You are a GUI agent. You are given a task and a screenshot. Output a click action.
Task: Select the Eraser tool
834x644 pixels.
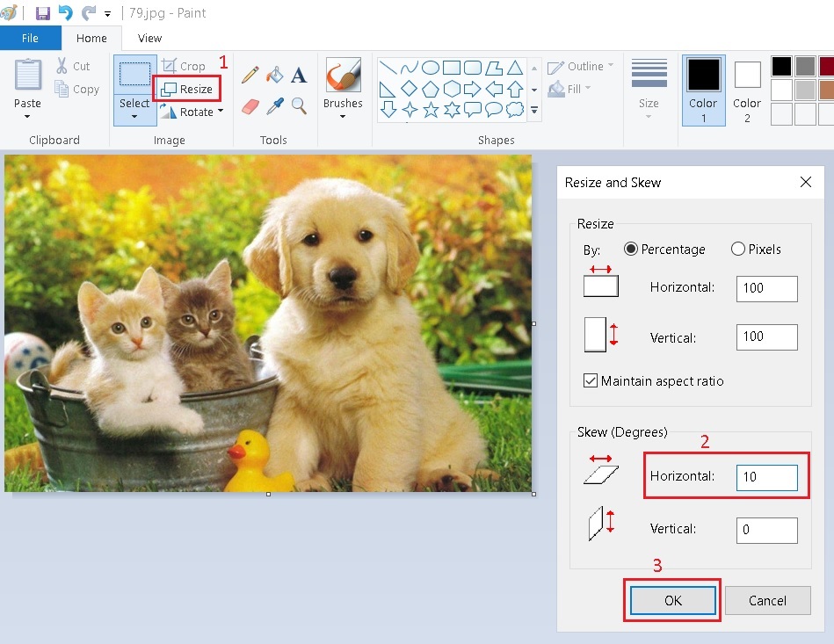click(250, 105)
